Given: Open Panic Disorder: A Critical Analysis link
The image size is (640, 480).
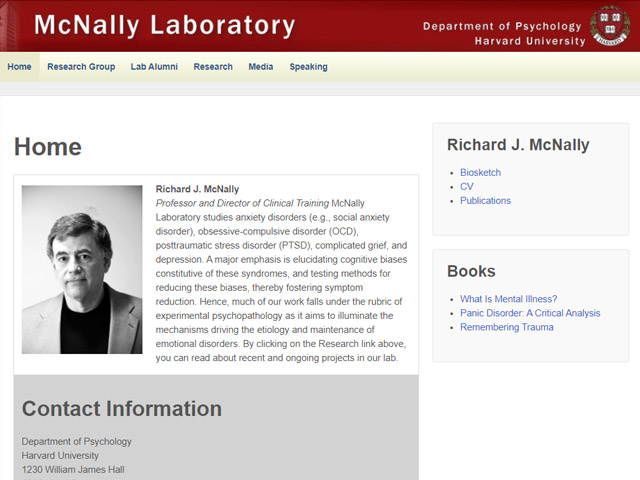Looking at the screenshot, I should pyautogui.click(x=530, y=313).
